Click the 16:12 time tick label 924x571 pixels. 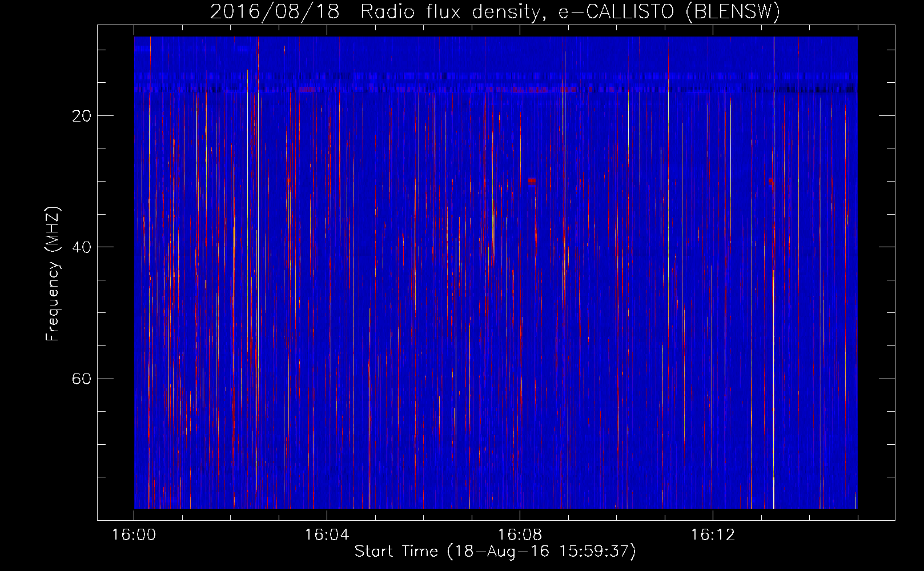tap(713, 535)
